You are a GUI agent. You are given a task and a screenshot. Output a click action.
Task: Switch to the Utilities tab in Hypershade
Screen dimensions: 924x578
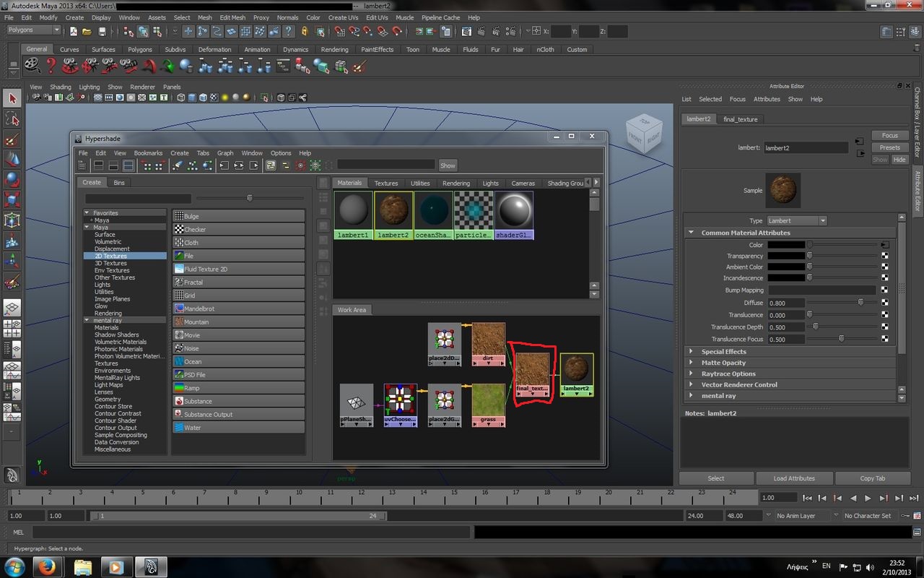pos(420,184)
